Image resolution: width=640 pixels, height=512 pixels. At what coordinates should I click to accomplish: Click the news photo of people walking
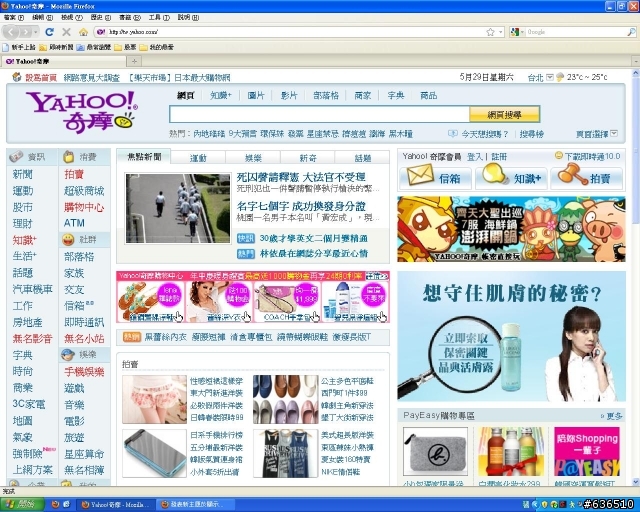pos(178,208)
